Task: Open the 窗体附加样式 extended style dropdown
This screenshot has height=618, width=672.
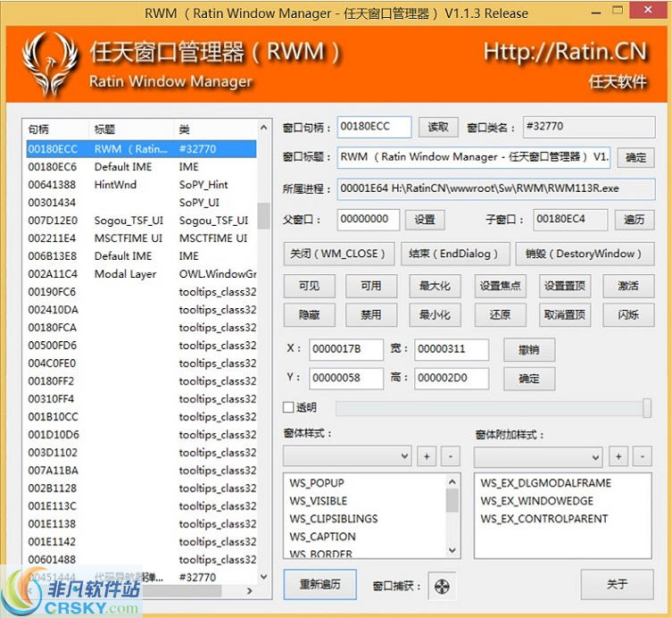Action: [x=538, y=457]
